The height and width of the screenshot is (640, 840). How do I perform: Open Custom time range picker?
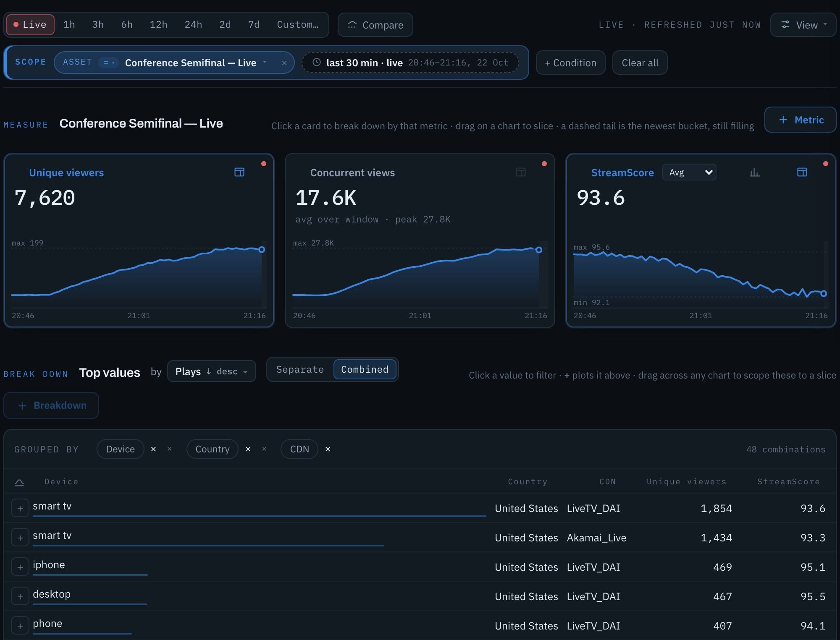[x=298, y=25]
